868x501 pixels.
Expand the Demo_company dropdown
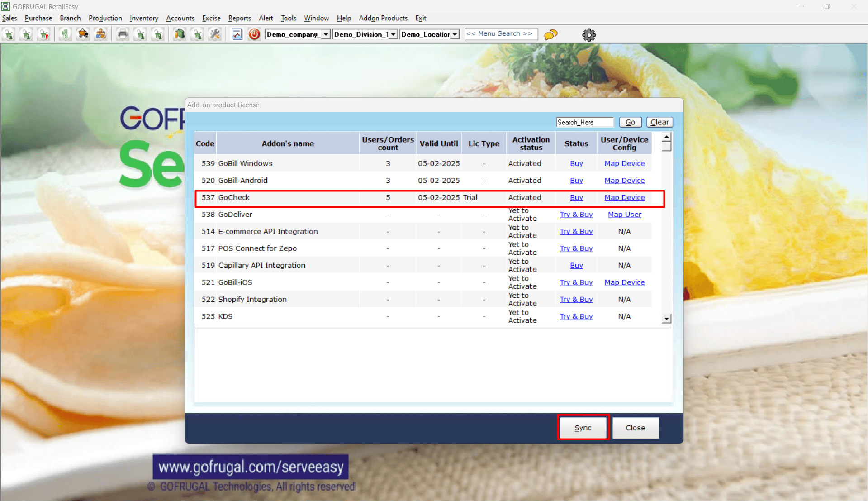click(326, 35)
